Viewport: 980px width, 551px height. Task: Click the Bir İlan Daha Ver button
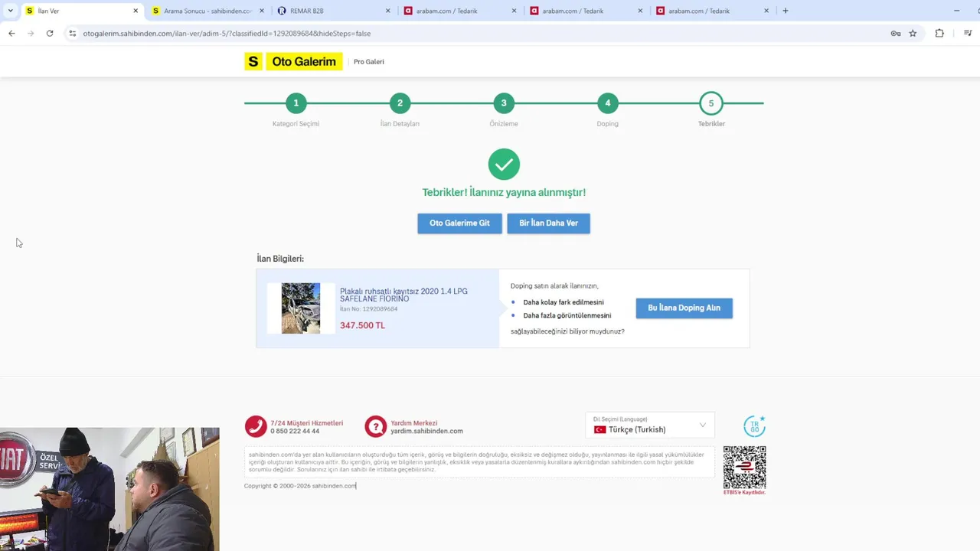548,223
